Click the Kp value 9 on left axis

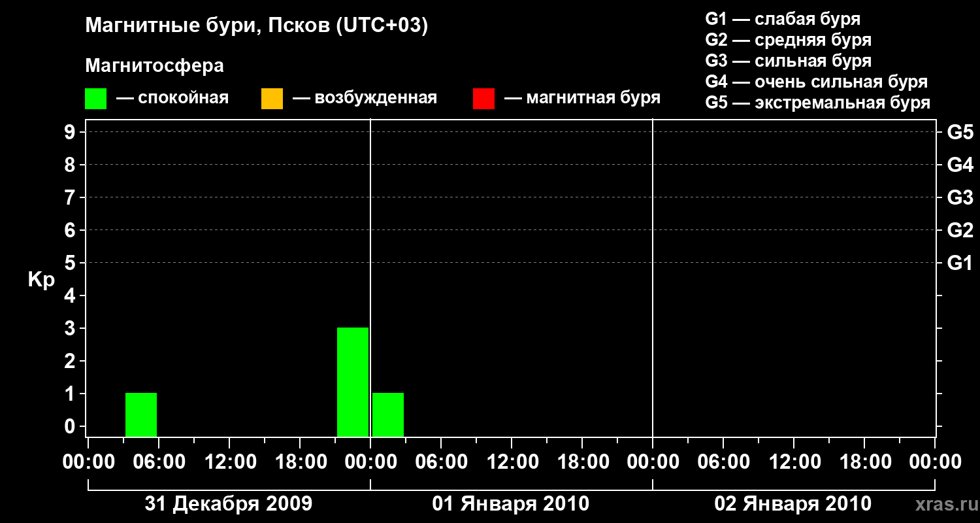point(71,133)
